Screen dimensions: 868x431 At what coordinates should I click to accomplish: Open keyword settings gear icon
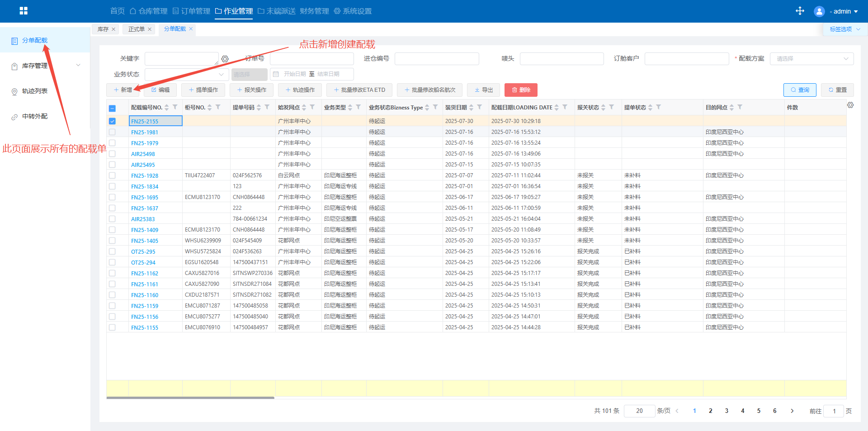click(x=225, y=59)
